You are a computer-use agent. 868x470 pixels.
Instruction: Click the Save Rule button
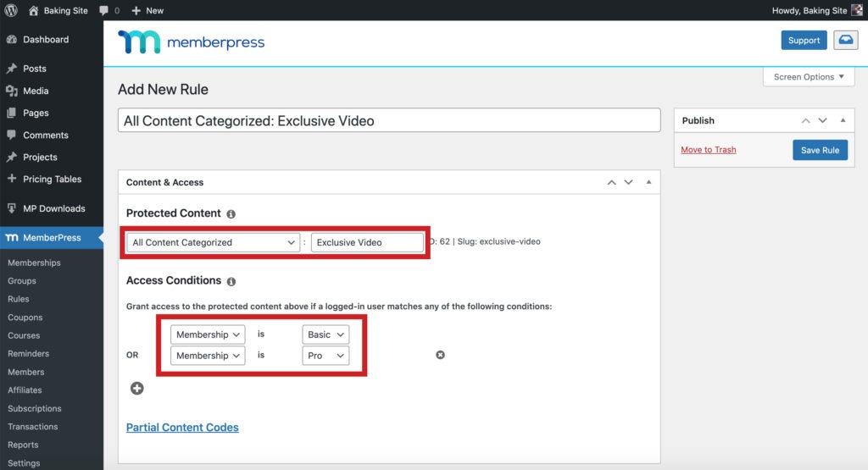click(820, 150)
